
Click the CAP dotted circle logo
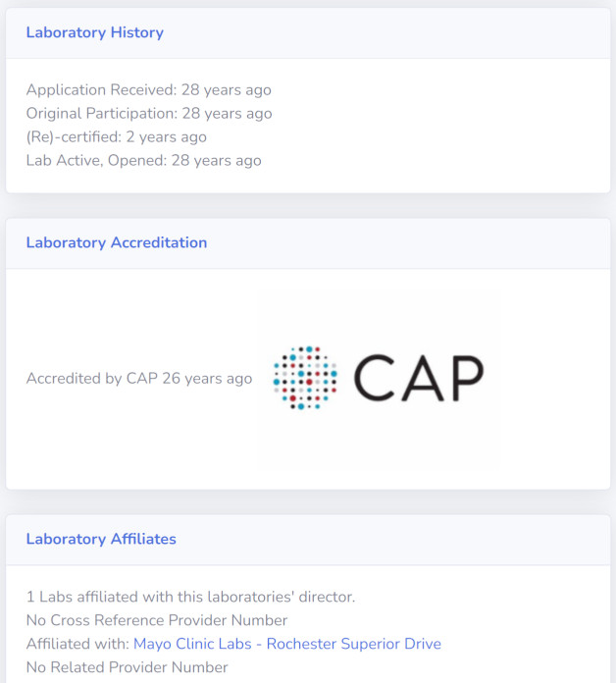(x=305, y=378)
